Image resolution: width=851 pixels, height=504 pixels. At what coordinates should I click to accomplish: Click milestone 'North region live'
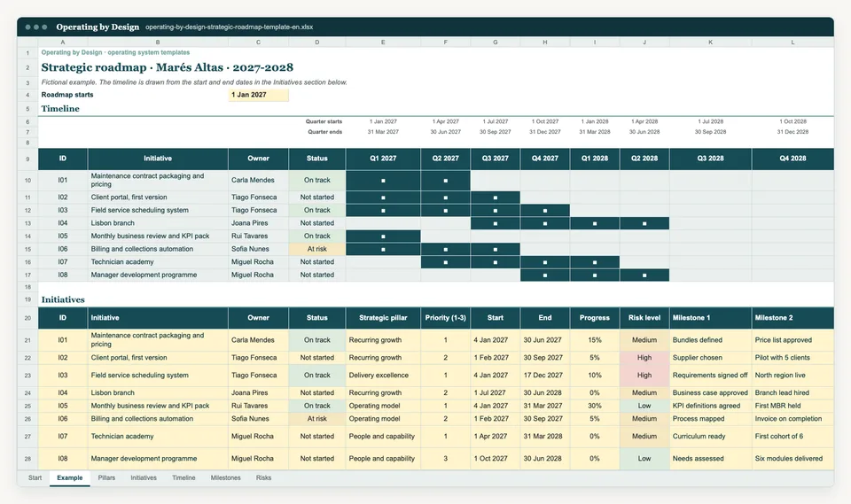pyautogui.click(x=792, y=376)
